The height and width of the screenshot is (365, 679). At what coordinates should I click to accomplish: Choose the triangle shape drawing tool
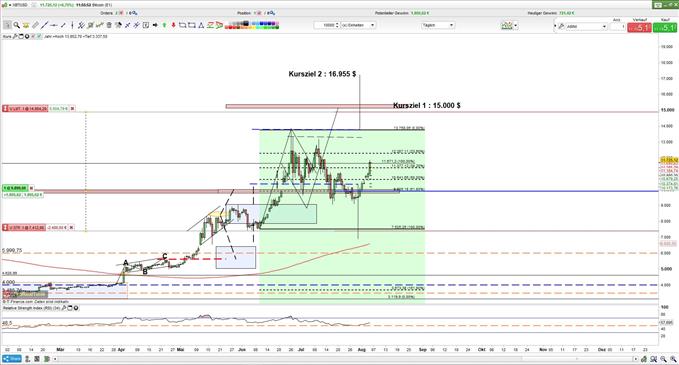[x=201, y=25]
